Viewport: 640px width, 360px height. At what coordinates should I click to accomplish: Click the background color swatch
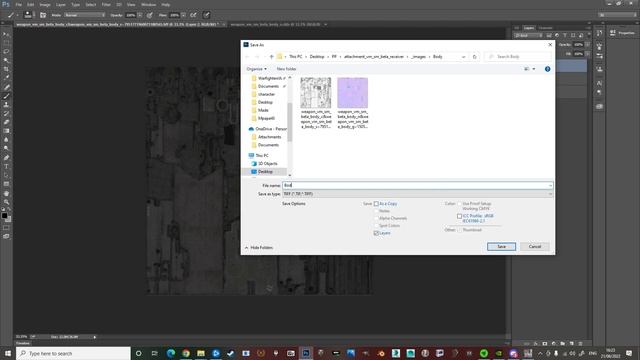[8, 219]
